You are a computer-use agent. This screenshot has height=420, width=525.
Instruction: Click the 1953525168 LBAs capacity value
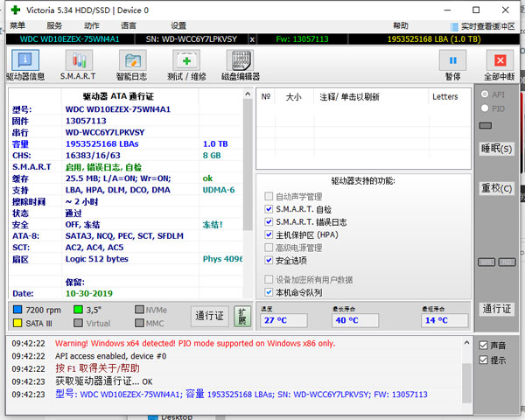point(102,143)
